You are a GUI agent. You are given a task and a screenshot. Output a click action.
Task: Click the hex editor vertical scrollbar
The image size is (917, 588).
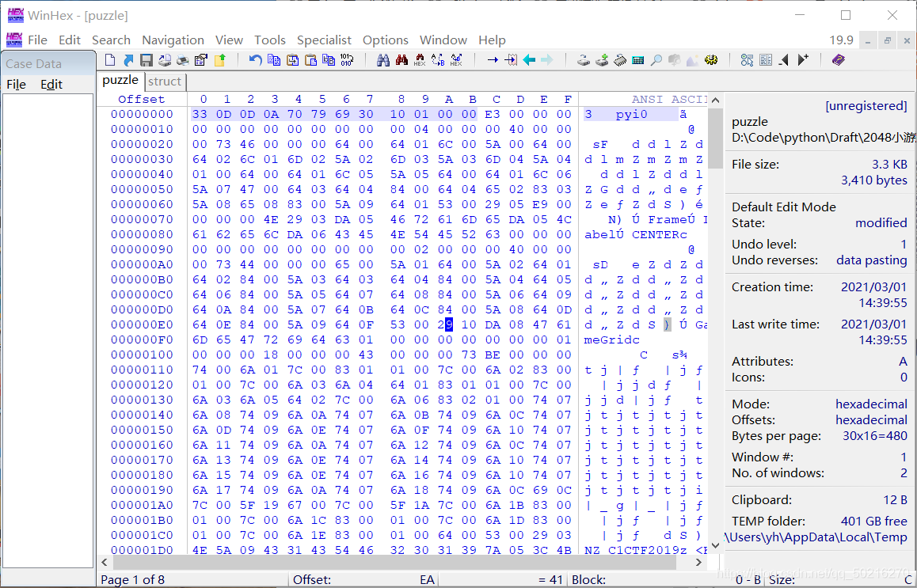715,317
